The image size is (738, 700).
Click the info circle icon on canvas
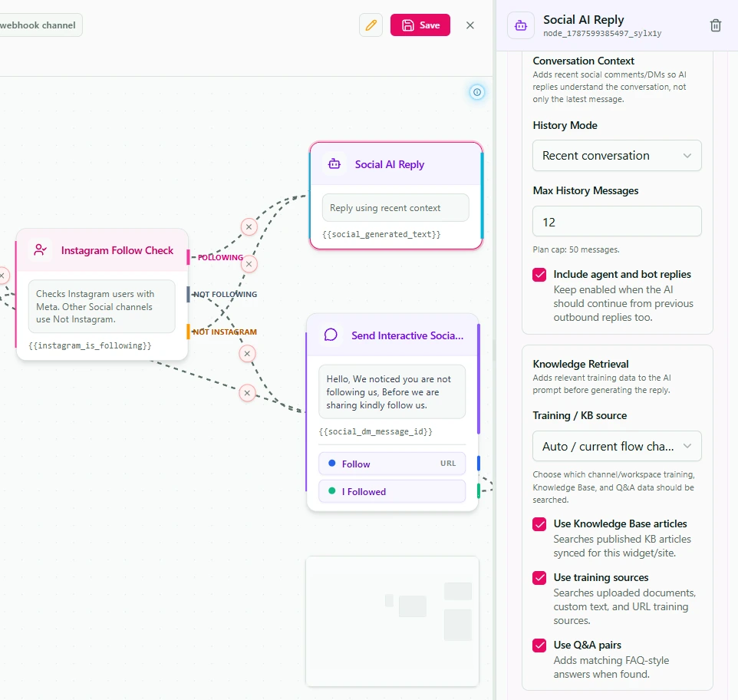[x=476, y=92]
